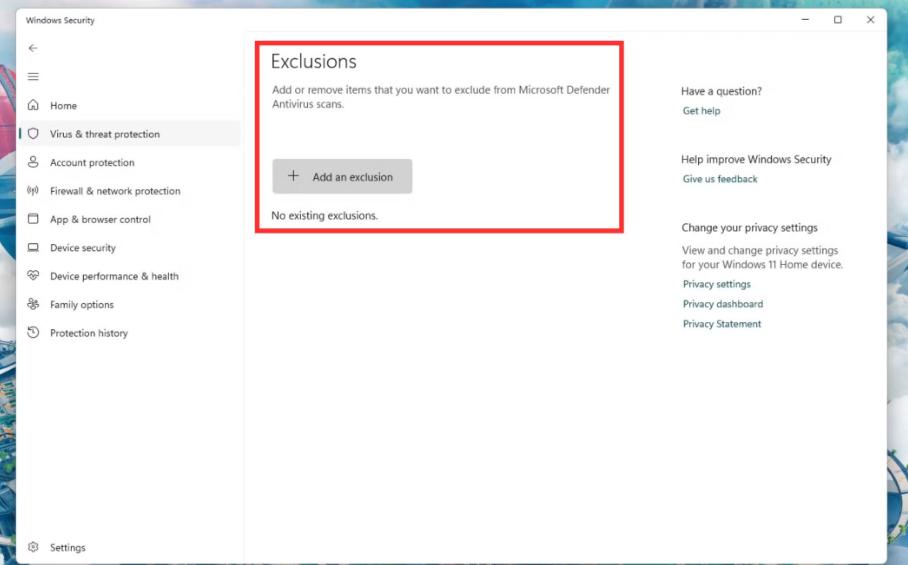
Task: Open Settings at sidebar bottom
Action: (130, 547)
